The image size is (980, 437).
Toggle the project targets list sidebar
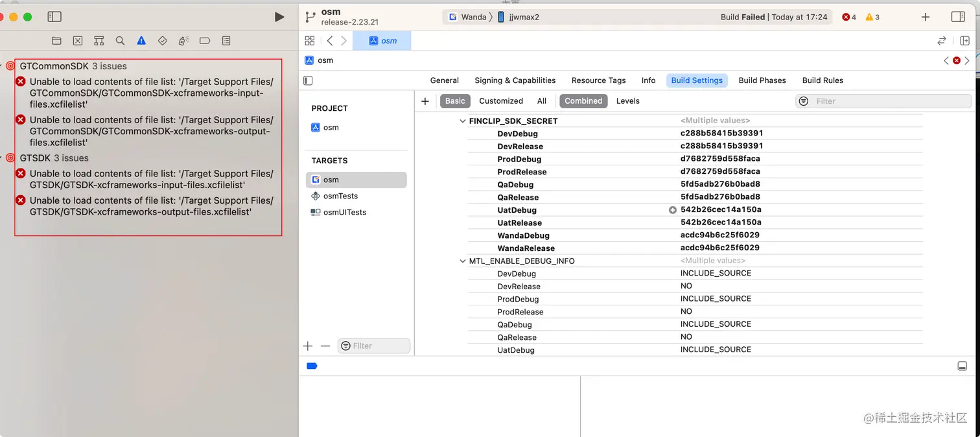308,80
